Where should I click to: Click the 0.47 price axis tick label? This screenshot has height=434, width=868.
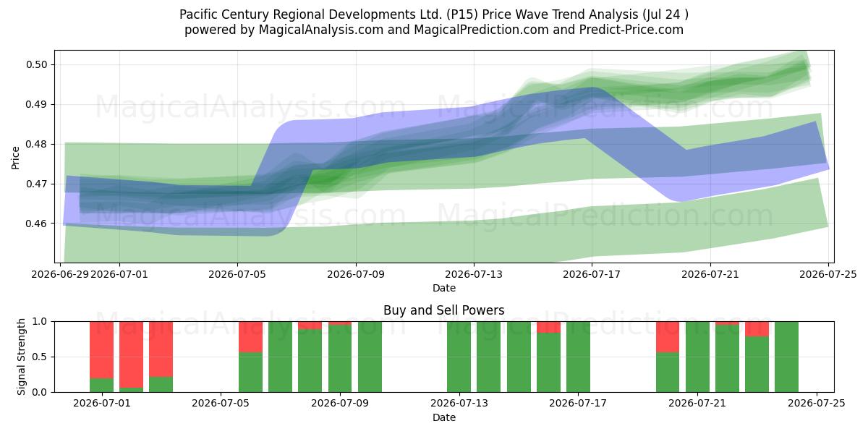coord(38,184)
